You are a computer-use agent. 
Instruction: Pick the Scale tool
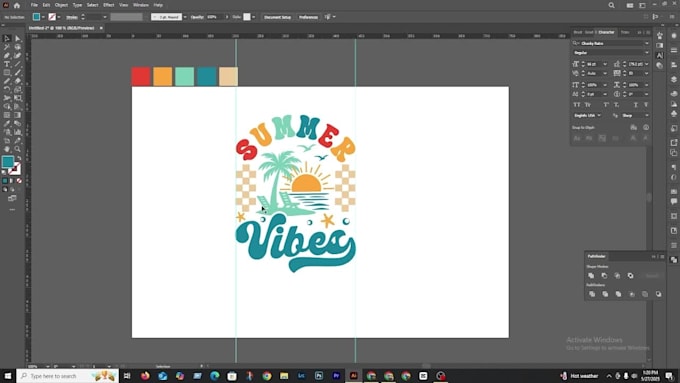click(18, 89)
